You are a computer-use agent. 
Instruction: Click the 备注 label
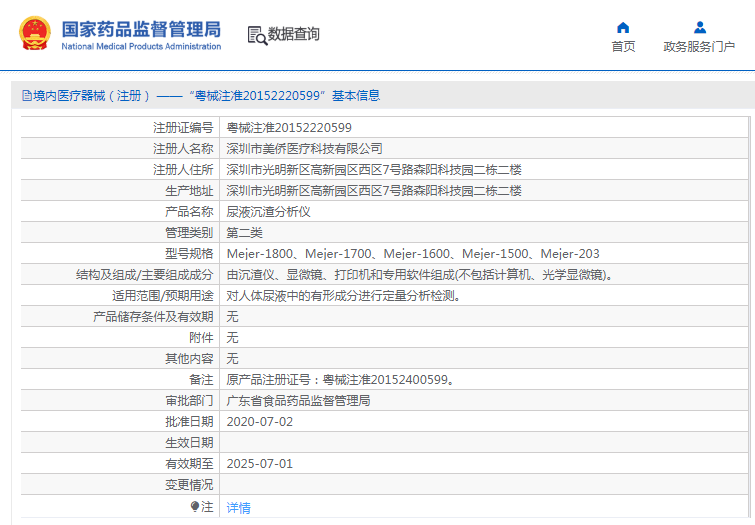pos(201,380)
